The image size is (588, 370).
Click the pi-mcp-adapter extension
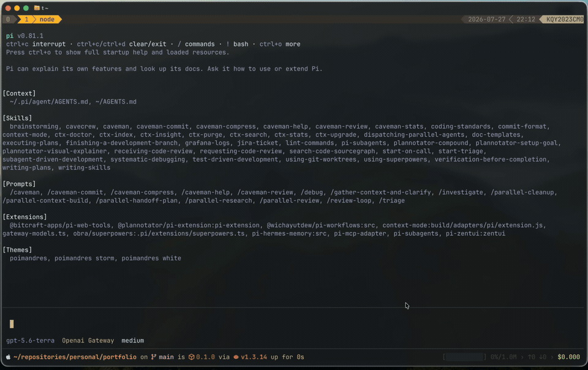(360, 233)
